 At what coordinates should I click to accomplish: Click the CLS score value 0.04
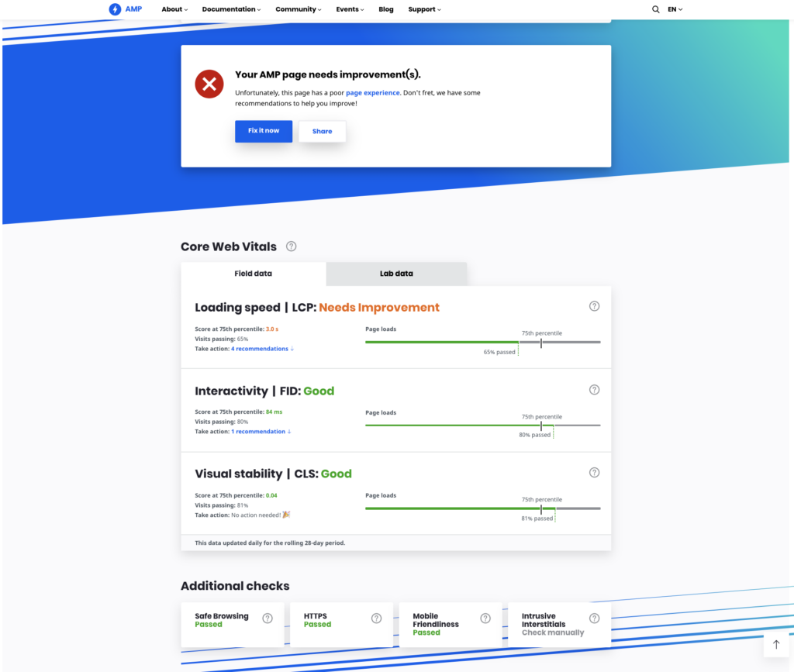271,495
